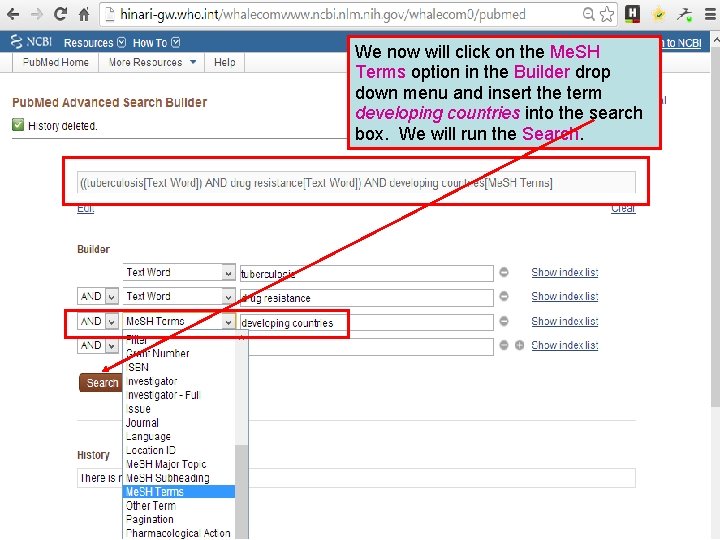Click the zoom magnifier icon in address bar
Image resolution: width=720 pixels, height=540 pixels.
pyautogui.click(x=588, y=14)
